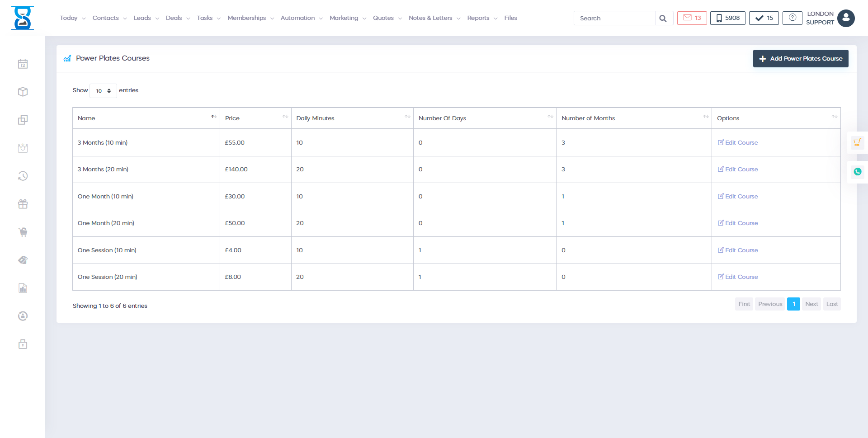
Task: Open the help question mark icon
Action: click(792, 18)
